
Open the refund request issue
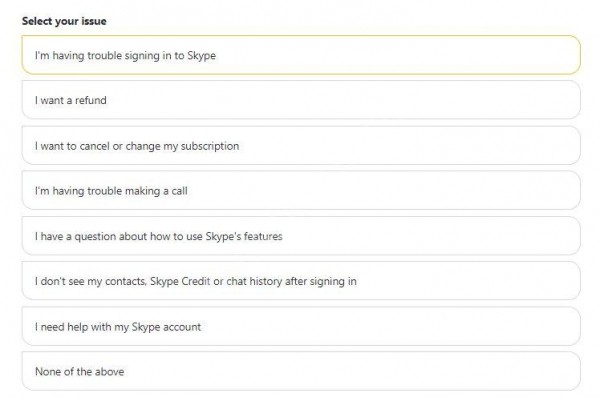301,100
